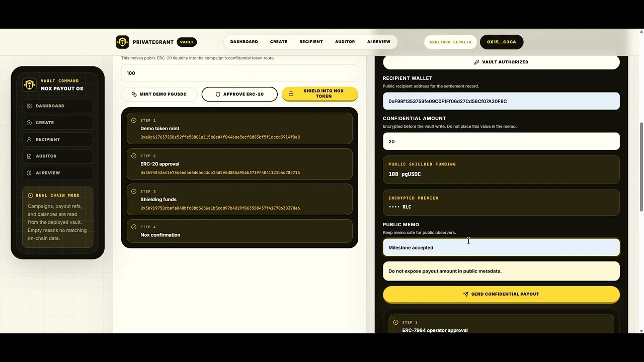Viewport: 644px width, 362px height.
Task: Open the Auditor tab in top navigation
Action: [345, 42]
